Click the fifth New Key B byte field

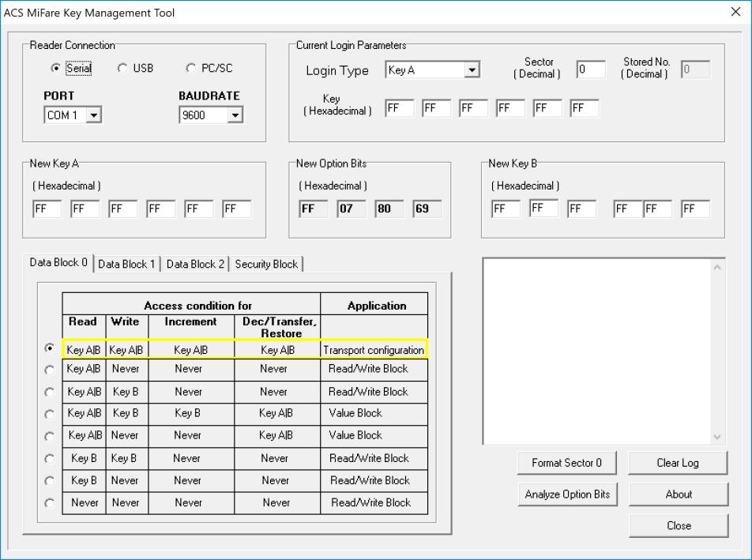[657, 209]
